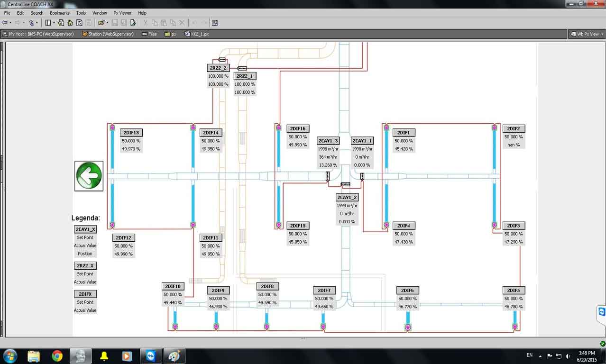Click the 2CAV1_2 label box

[x=347, y=197]
